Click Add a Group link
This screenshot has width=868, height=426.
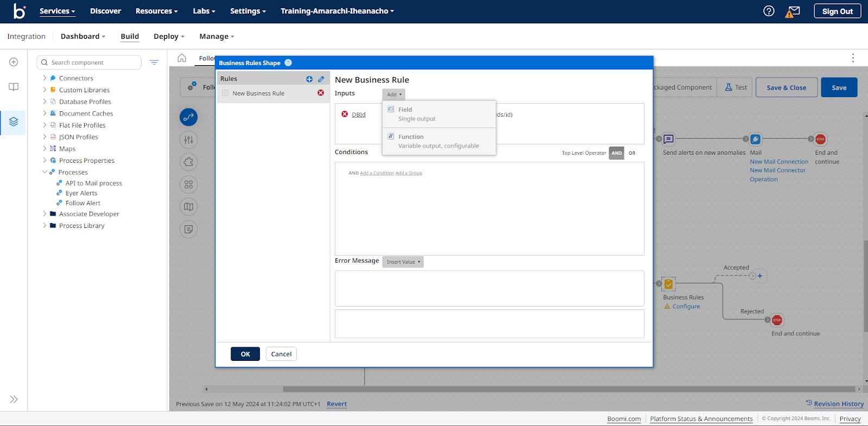pyautogui.click(x=409, y=173)
